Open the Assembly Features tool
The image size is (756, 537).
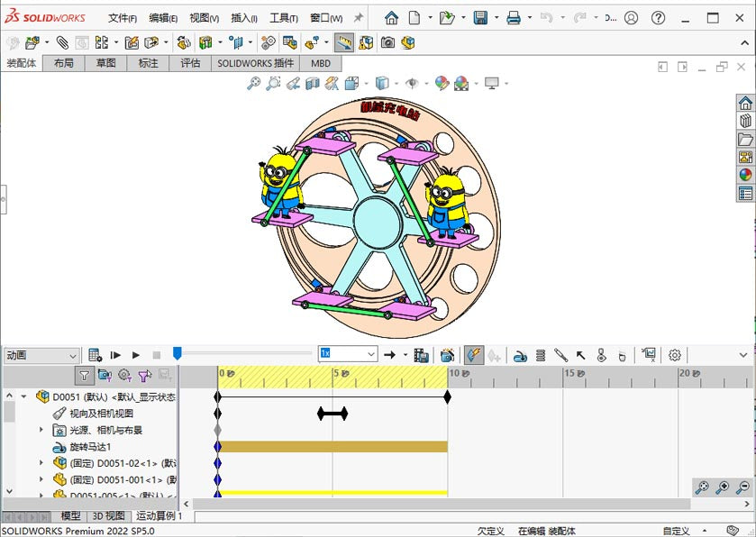pyautogui.click(x=205, y=43)
